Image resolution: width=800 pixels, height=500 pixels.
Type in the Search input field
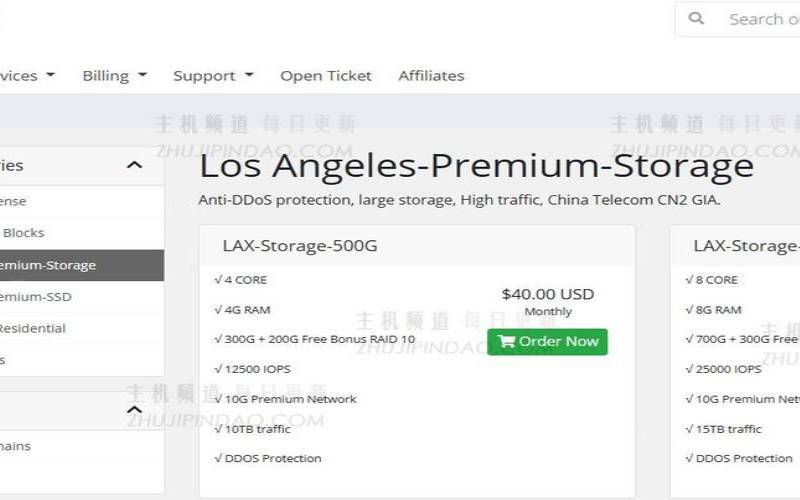[x=762, y=19]
